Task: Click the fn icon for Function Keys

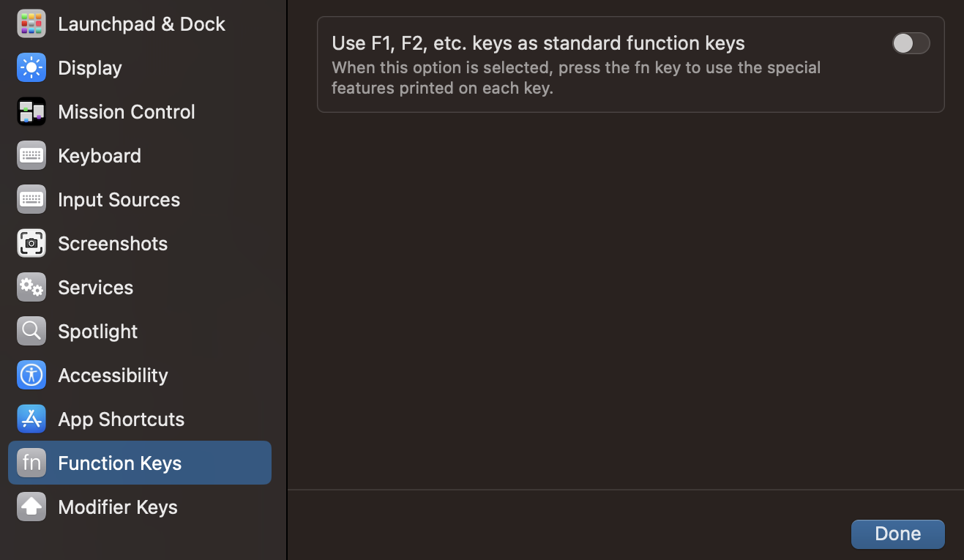Action: click(31, 463)
